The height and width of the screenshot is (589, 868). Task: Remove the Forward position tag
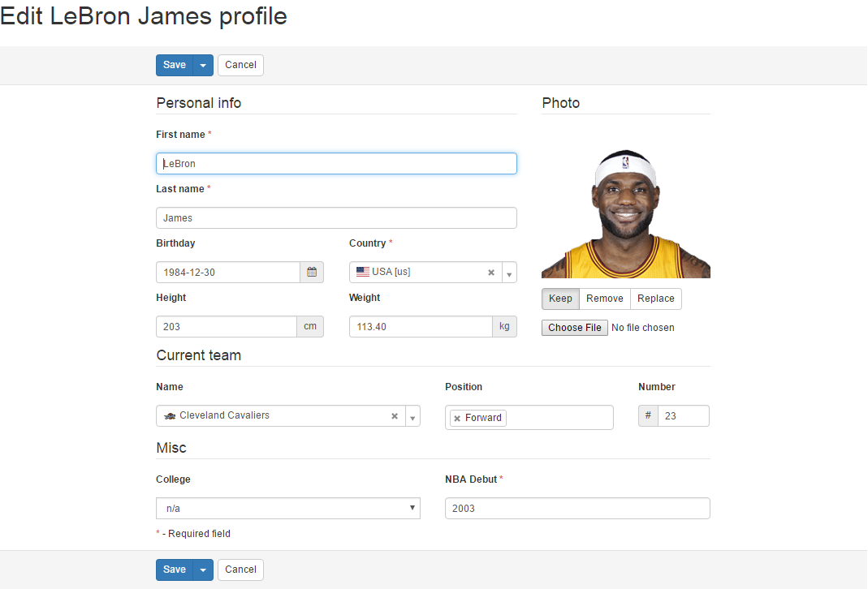pyautogui.click(x=457, y=419)
